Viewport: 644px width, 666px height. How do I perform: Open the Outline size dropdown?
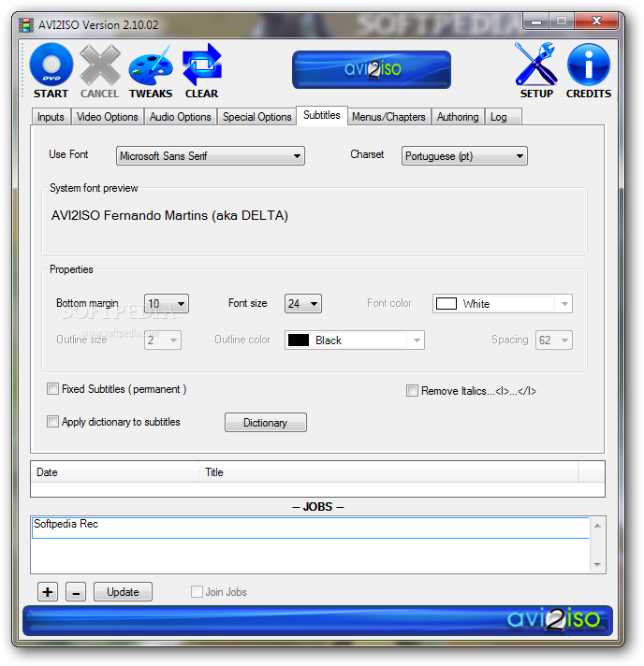pos(163,340)
